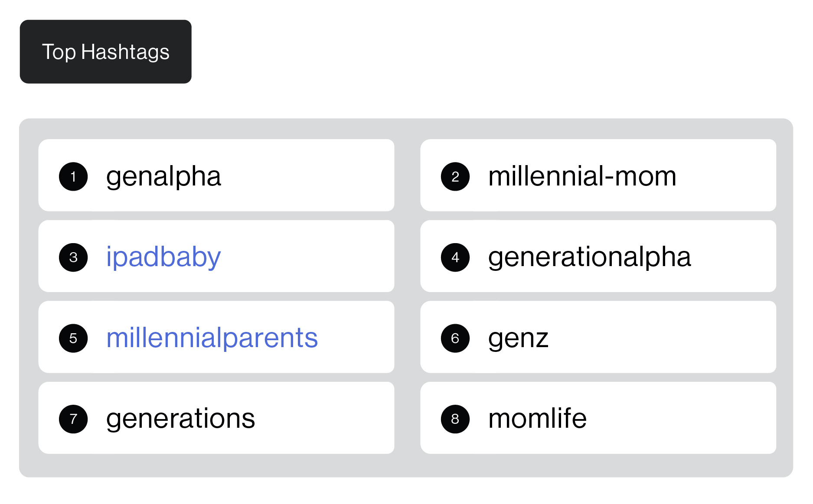
Task: Click the Top Hashtags header button
Action: click(105, 52)
